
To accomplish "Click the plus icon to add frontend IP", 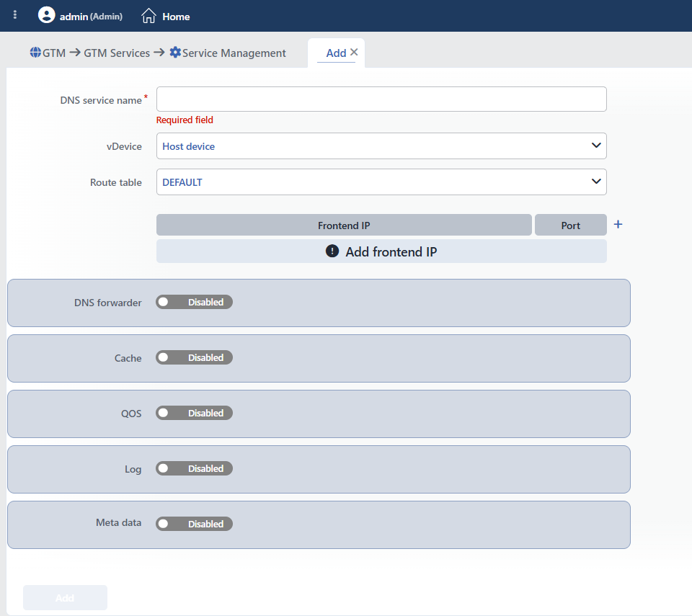I will (x=618, y=225).
